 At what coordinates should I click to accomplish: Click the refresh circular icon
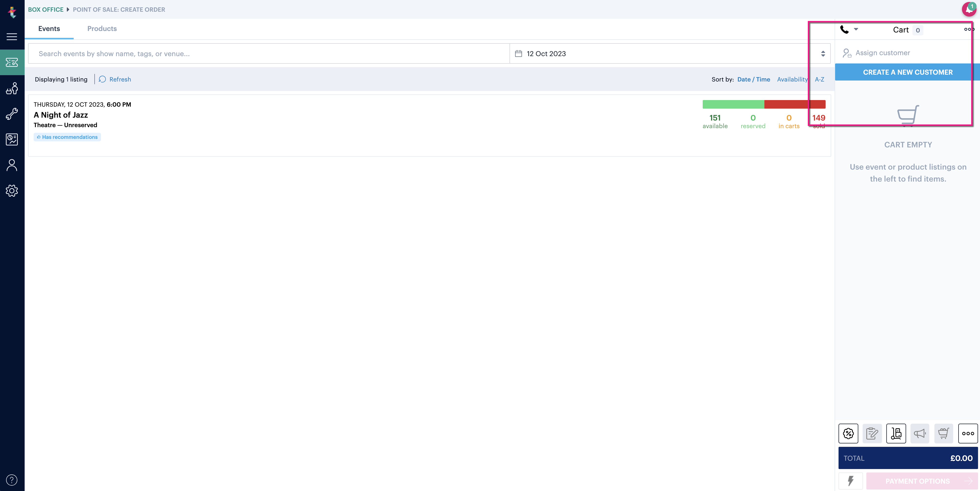pos(102,79)
